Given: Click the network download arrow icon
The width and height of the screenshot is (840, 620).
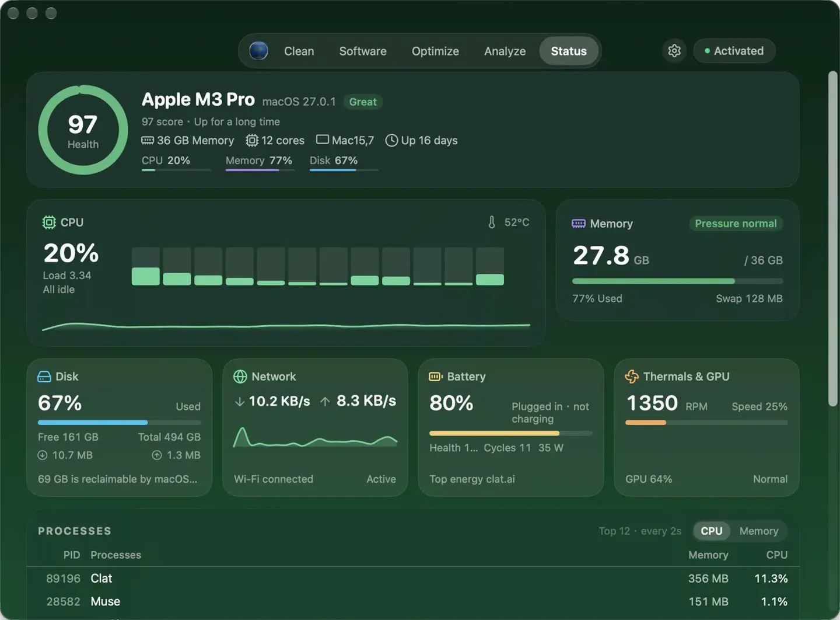Looking at the screenshot, I should (x=239, y=402).
